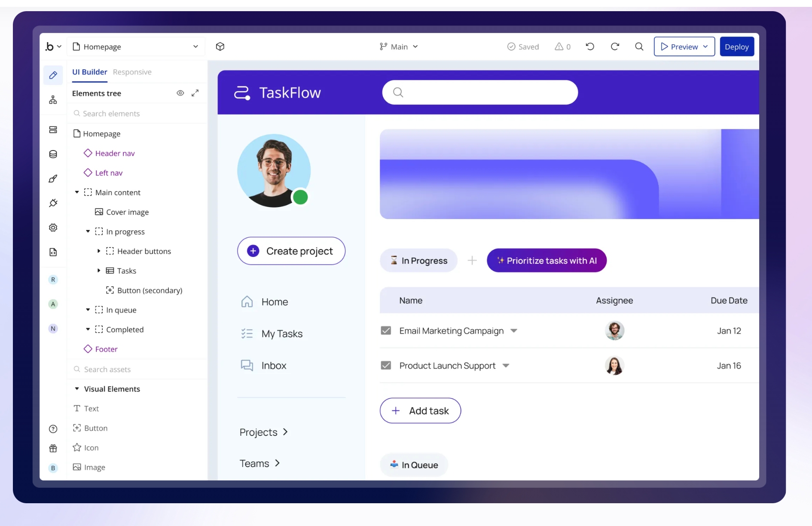Uncheck the Product Launch Support checkbox
The width and height of the screenshot is (812, 526).
[x=386, y=365]
